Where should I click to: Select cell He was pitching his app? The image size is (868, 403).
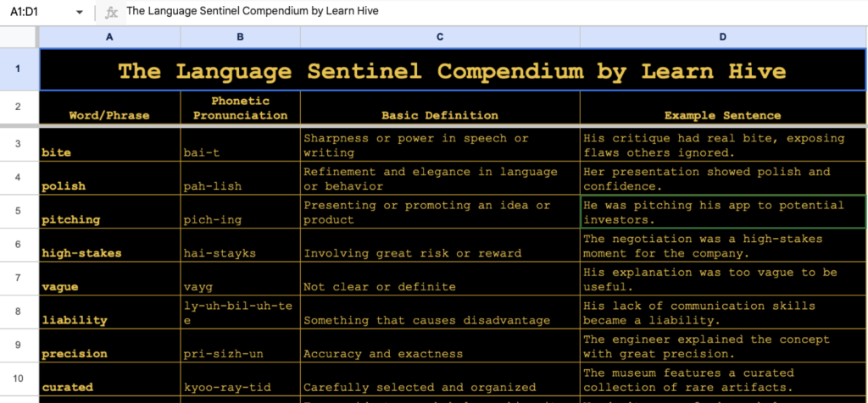[723, 212]
